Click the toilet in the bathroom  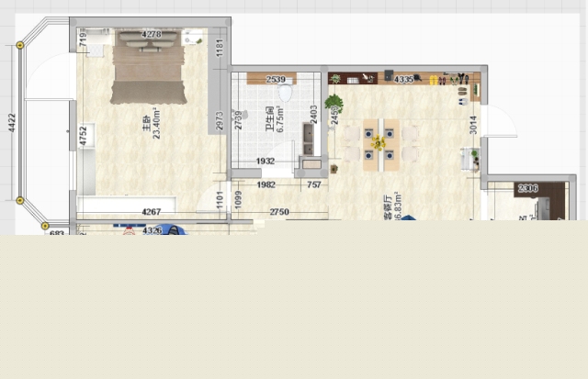coord(285,94)
